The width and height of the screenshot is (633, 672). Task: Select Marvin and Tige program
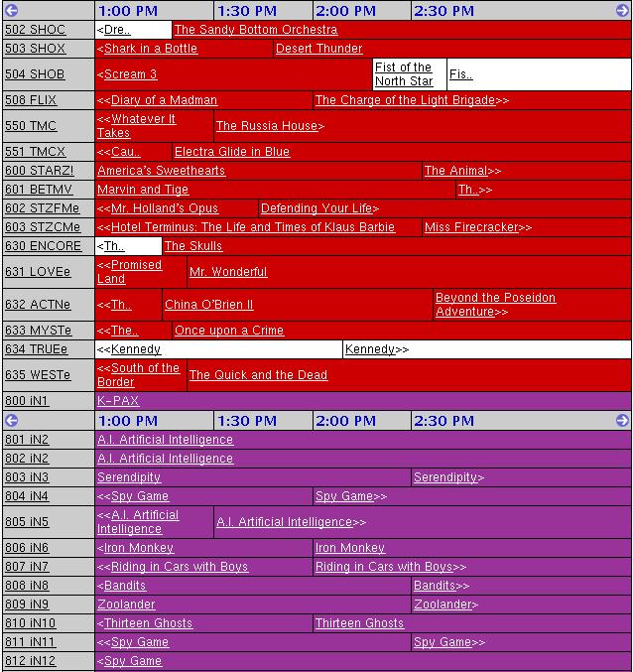click(x=143, y=189)
